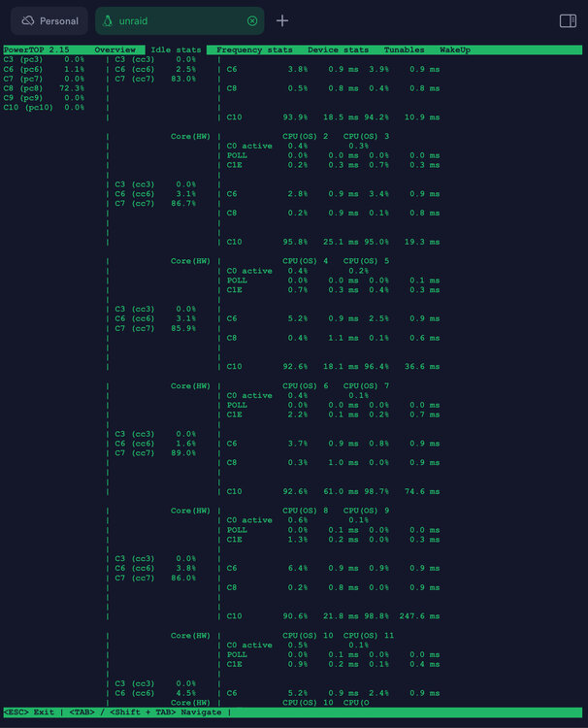Click the <TAB> / <Shift + TAB> Navigate hint

pyautogui.click(x=146, y=712)
